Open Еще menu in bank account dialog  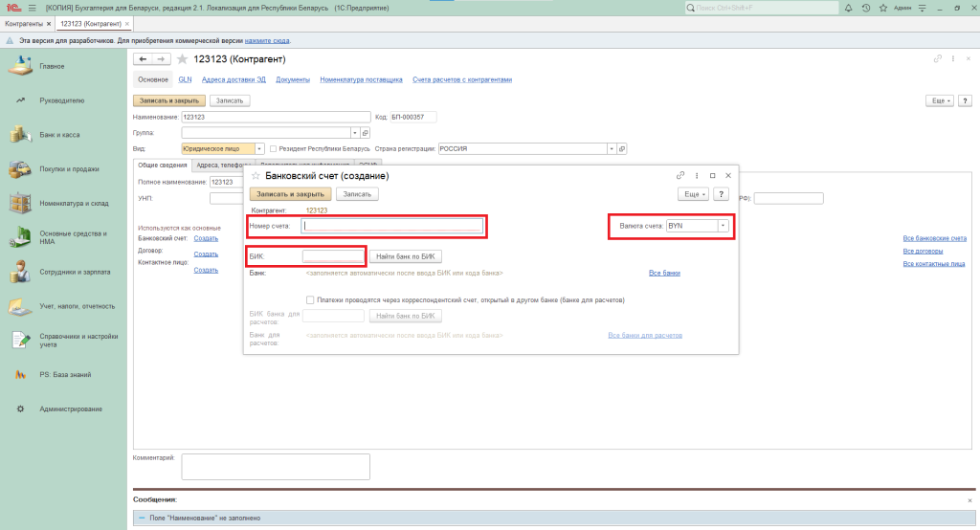tap(693, 194)
